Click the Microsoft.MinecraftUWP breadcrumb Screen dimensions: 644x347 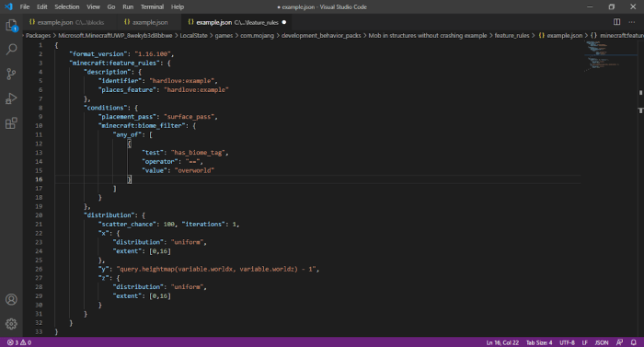pyautogui.click(x=115, y=35)
